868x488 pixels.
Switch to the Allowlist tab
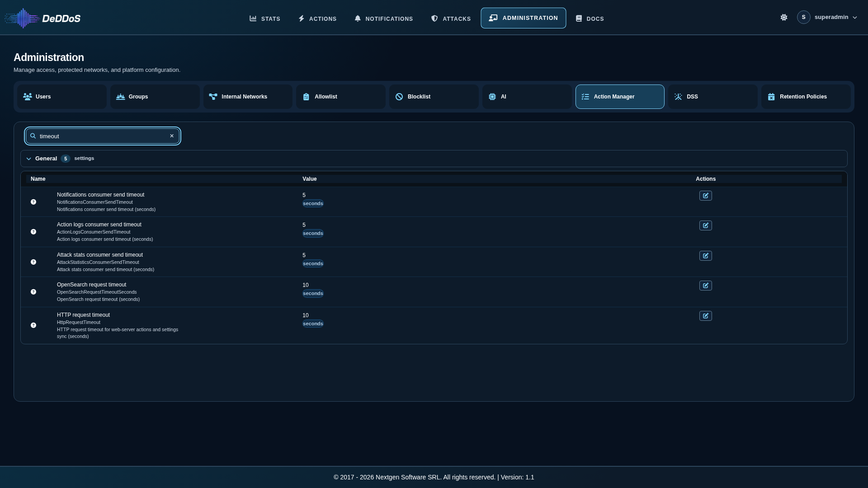click(341, 97)
